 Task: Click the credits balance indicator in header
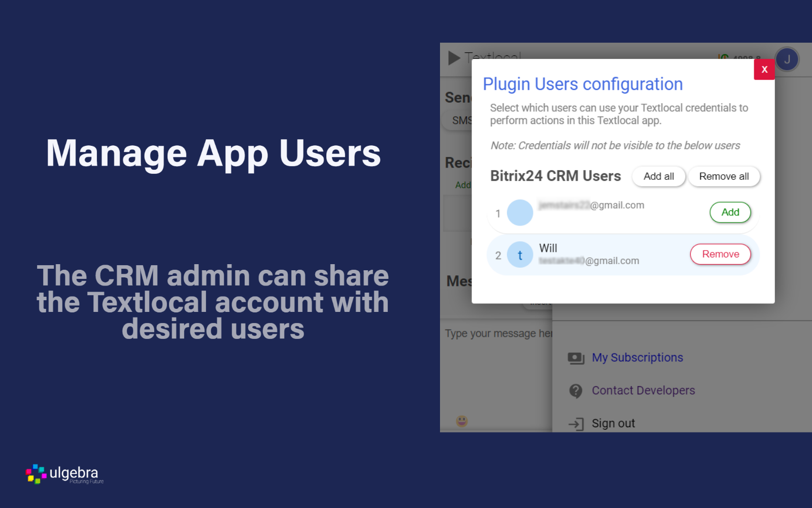(x=740, y=57)
